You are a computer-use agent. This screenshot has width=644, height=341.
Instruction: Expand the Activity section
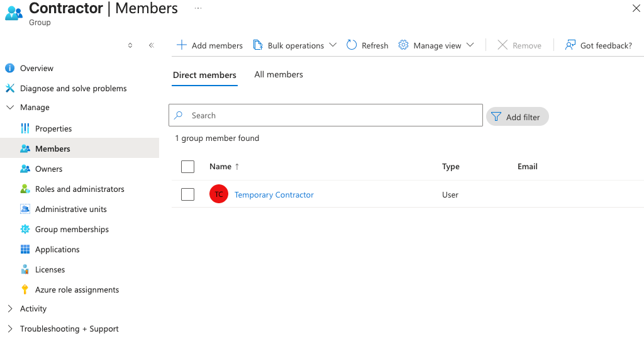pos(10,309)
